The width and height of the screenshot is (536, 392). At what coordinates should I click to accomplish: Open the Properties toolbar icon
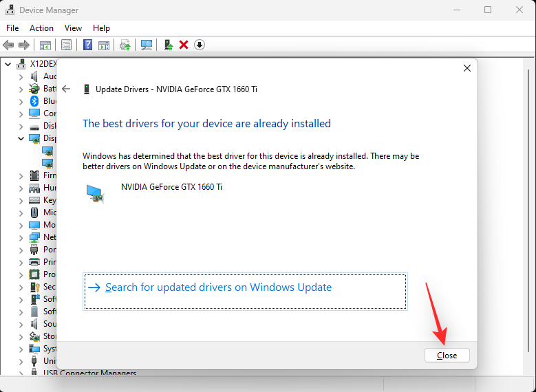point(66,45)
